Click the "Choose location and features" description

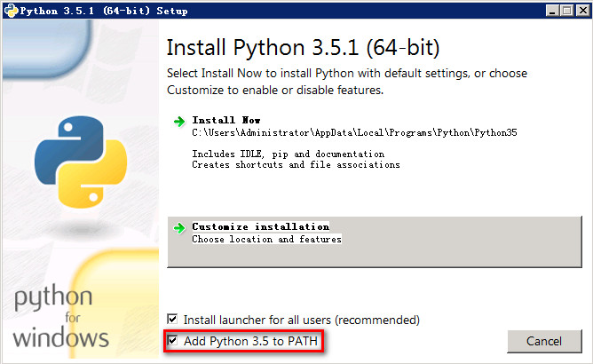pos(266,240)
